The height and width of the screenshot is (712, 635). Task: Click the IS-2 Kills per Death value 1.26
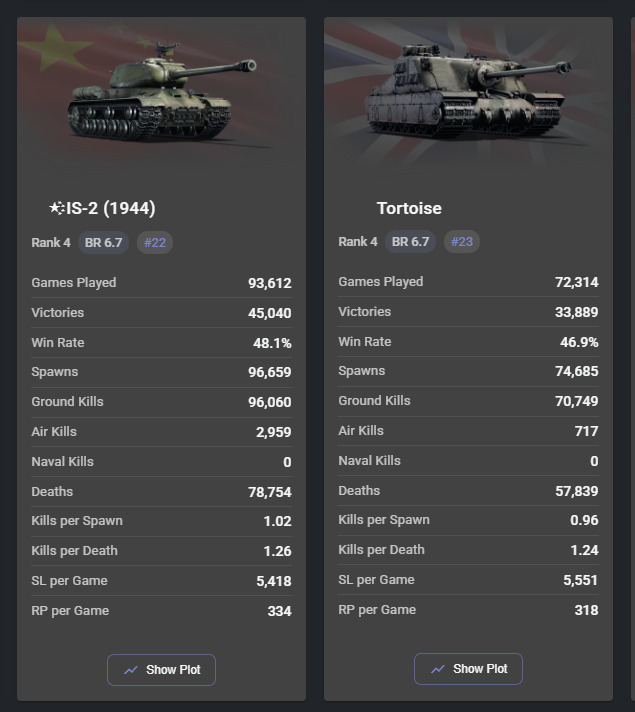pyautogui.click(x=276, y=551)
